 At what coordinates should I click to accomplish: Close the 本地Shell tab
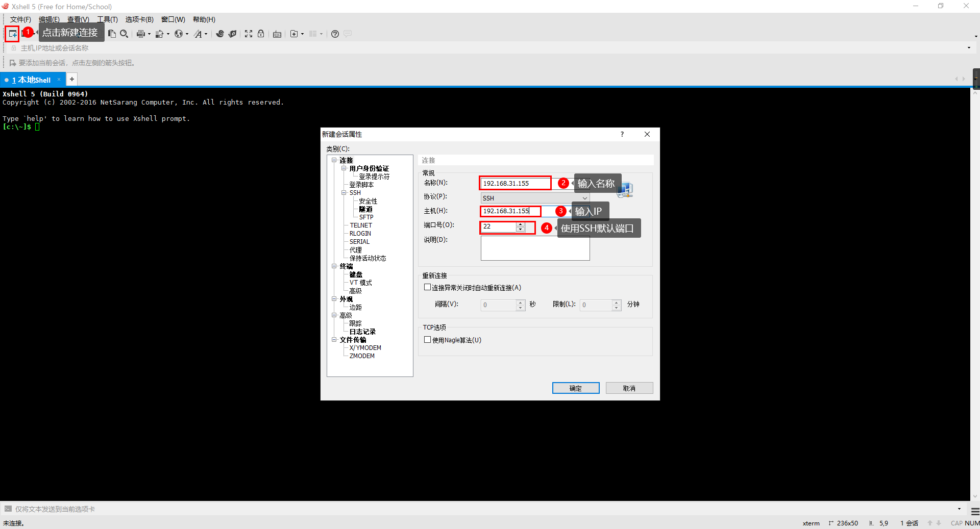pyautogui.click(x=59, y=79)
